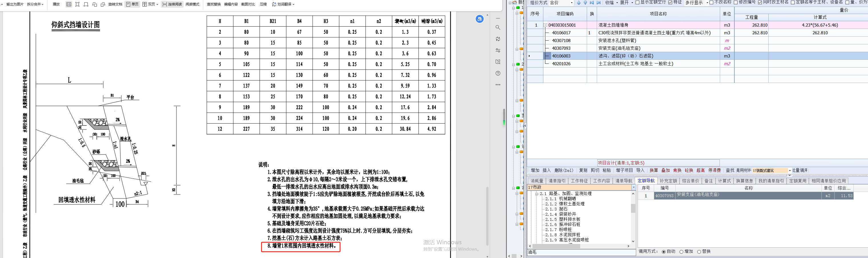This screenshot has height=258, width=868.
Task: Open the 收缩 dropdown arrow
Action: coord(617,3)
